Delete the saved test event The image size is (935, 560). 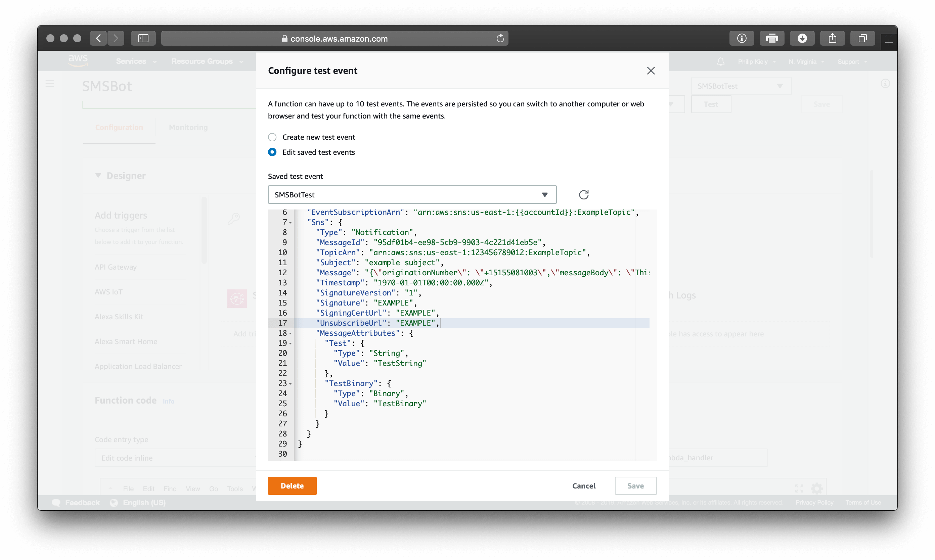pos(292,486)
